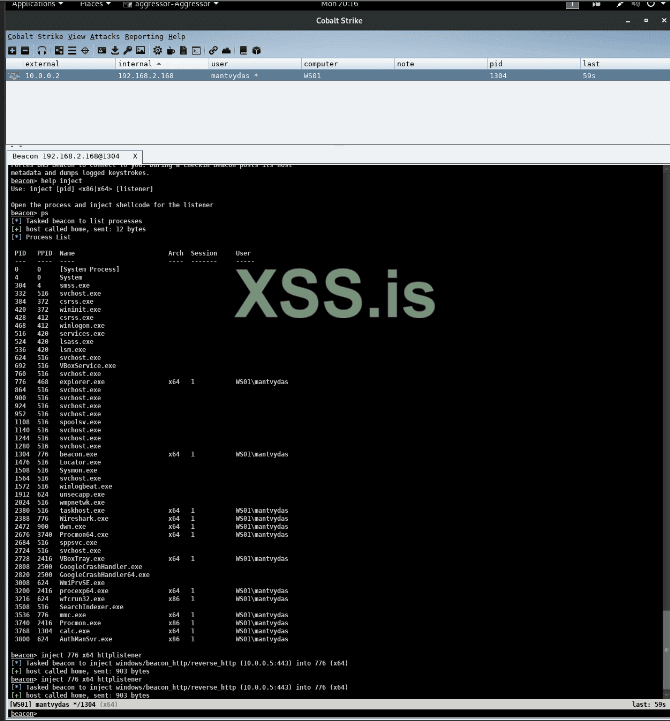Select session cell 192.168.2.168
The width and height of the screenshot is (670, 721).
[146, 76]
